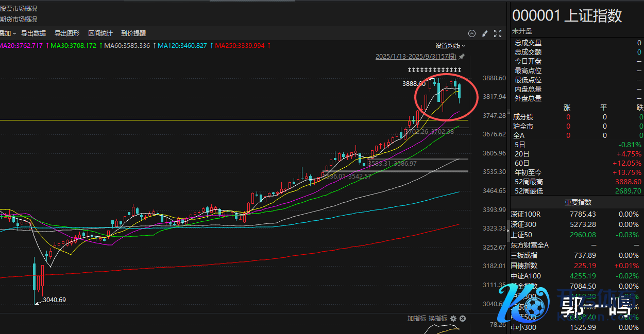The height and width of the screenshot is (334, 644).
Task: Open indicator settings gear icon
Action: [x=453, y=319]
